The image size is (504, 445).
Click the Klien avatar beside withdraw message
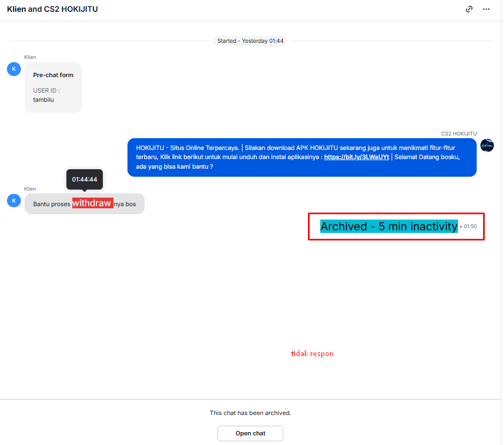[x=14, y=200]
